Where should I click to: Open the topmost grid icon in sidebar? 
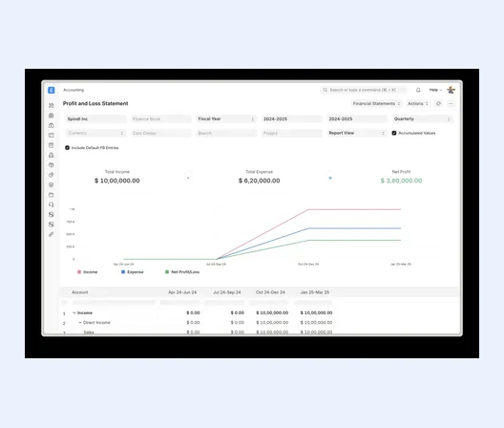point(52,105)
